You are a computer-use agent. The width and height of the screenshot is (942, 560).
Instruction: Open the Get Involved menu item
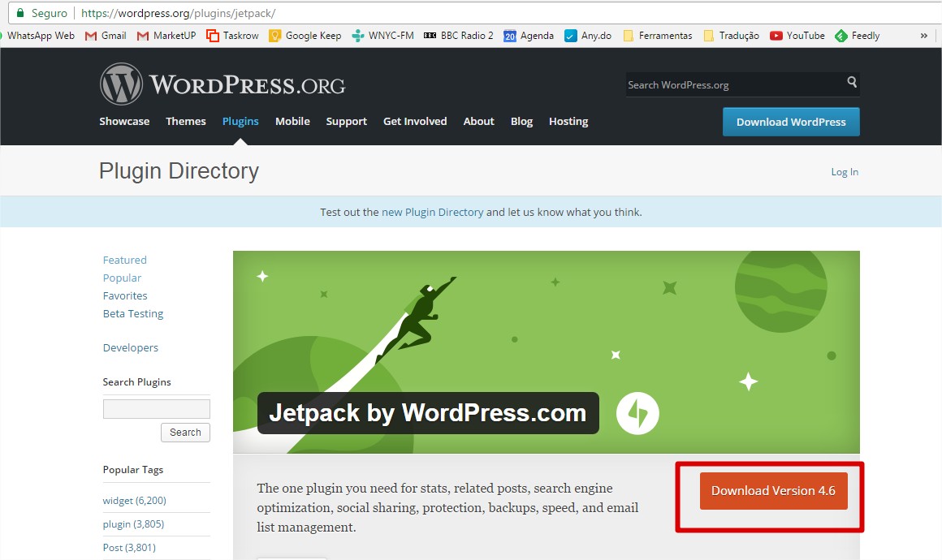coord(415,121)
